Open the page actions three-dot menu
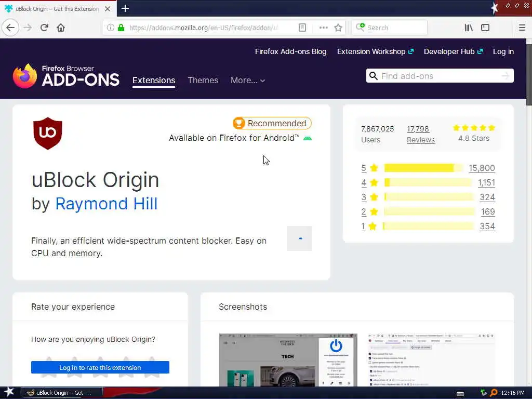The image size is (532, 399). coord(323,28)
